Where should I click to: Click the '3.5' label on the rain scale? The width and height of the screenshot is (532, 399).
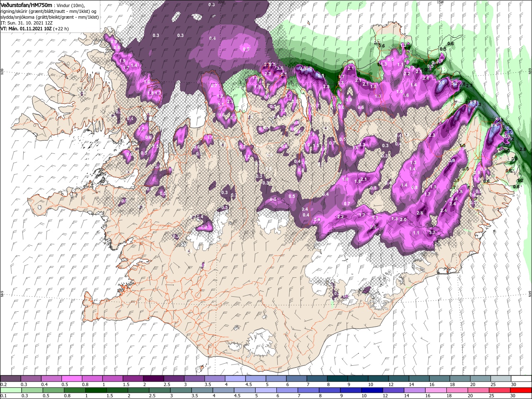195,396
